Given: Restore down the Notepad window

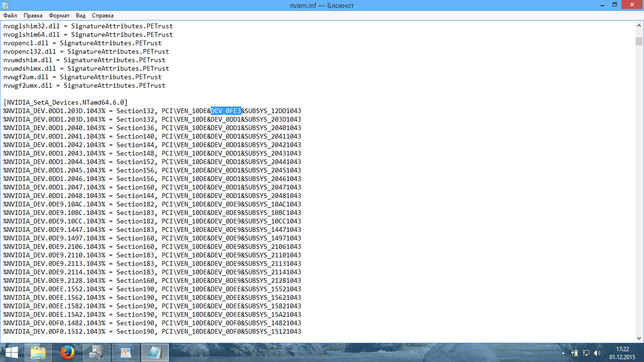Looking at the screenshot, I should (x=615, y=5).
